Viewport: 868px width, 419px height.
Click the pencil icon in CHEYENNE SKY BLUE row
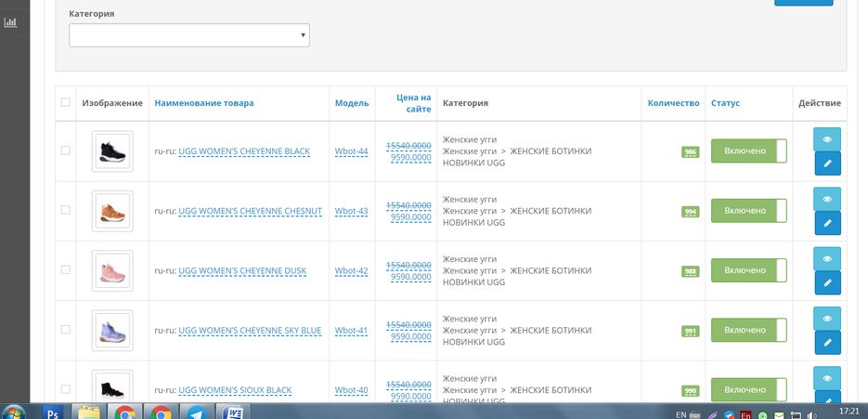827,343
